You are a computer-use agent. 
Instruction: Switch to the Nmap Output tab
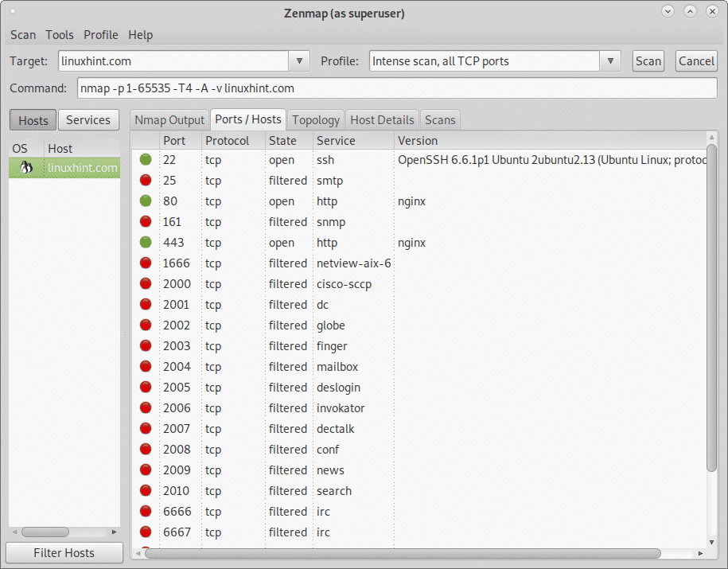coord(169,120)
